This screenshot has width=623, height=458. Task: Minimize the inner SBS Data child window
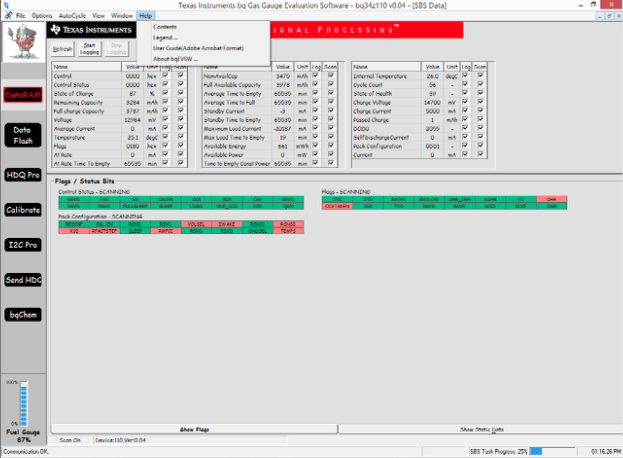tap(600, 15)
